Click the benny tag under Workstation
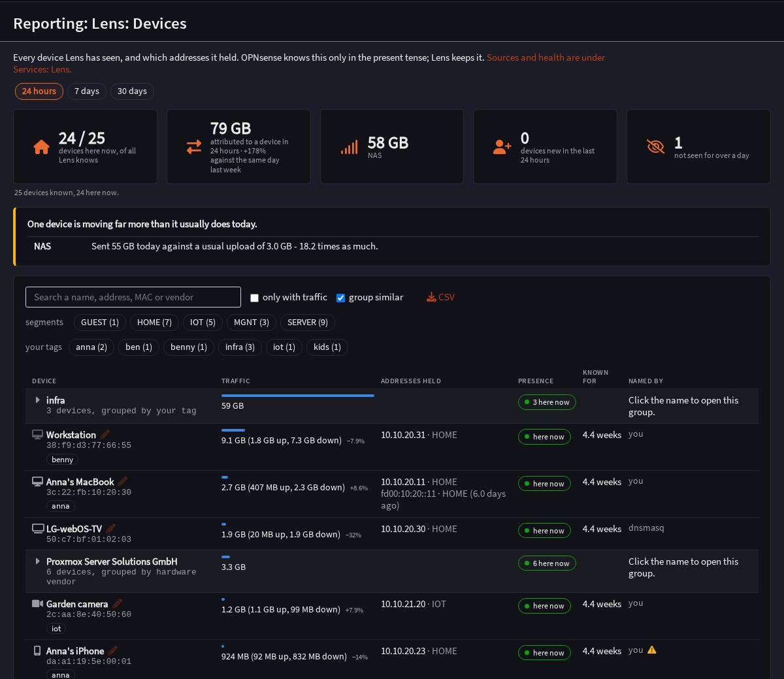Viewport: 784px width, 679px height. pyautogui.click(x=63, y=460)
